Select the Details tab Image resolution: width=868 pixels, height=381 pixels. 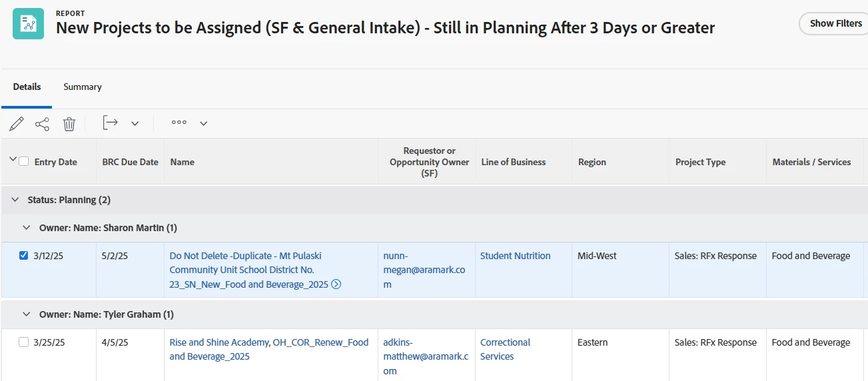(x=27, y=87)
